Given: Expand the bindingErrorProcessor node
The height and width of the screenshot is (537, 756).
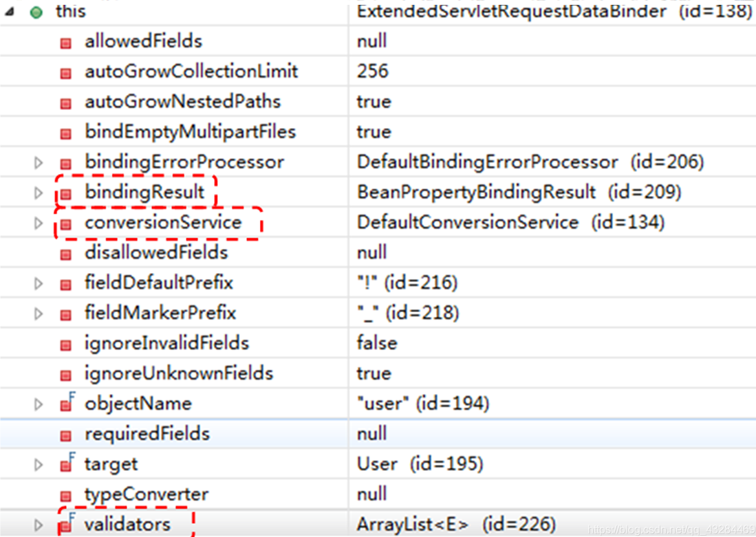Looking at the screenshot, I should coord(39,162).
